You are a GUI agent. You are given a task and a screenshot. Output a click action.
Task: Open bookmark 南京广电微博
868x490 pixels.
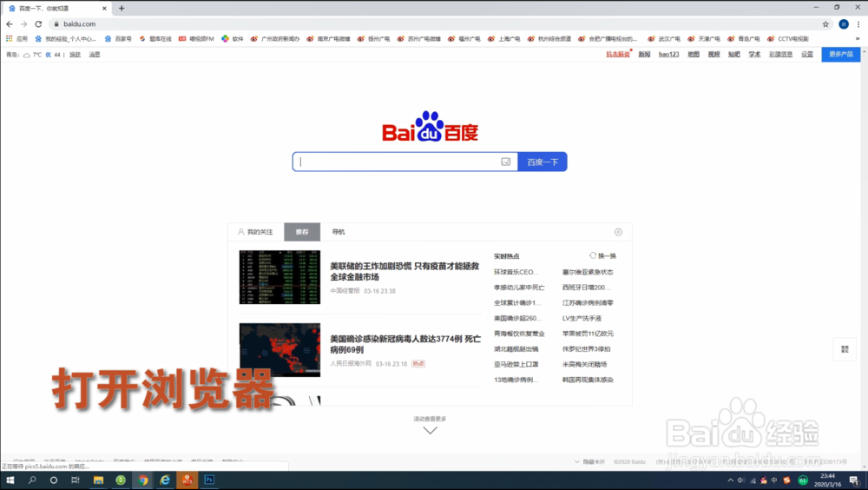pos(328,39)
